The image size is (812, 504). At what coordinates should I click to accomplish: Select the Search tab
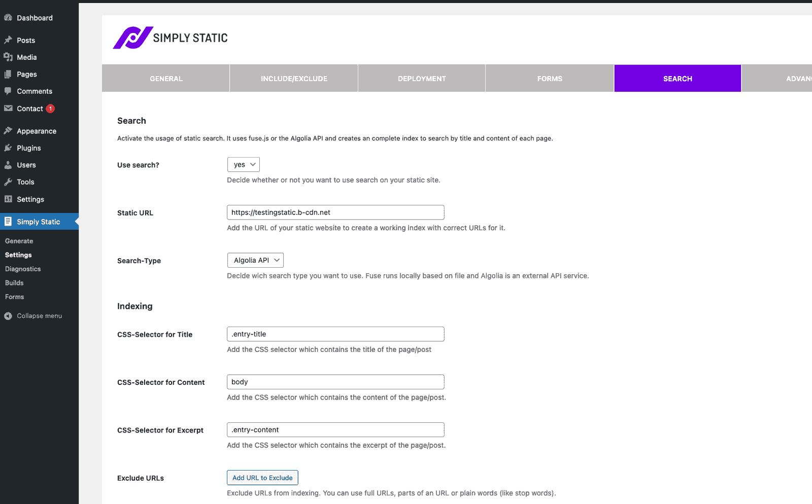click(x=678, y=79)
